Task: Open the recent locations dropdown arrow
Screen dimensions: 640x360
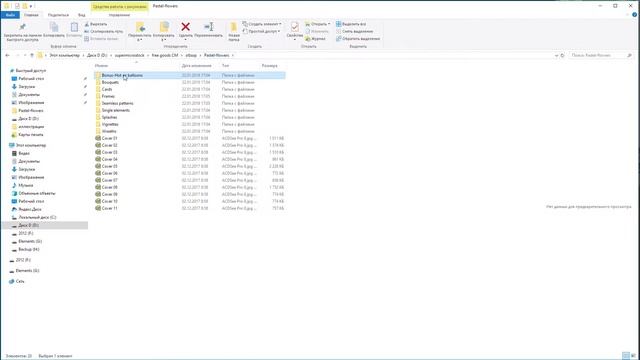Action: (x=25, y=55)
